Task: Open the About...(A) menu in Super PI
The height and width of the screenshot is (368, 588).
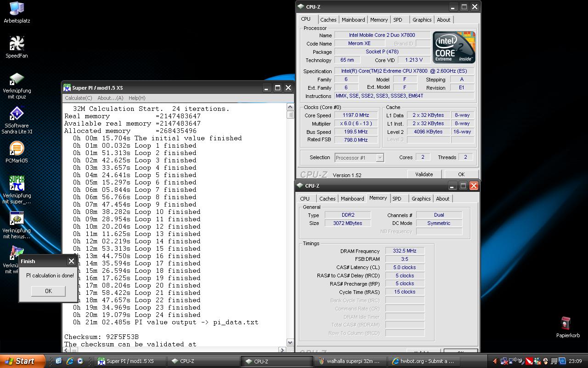Action: point(110,98)
